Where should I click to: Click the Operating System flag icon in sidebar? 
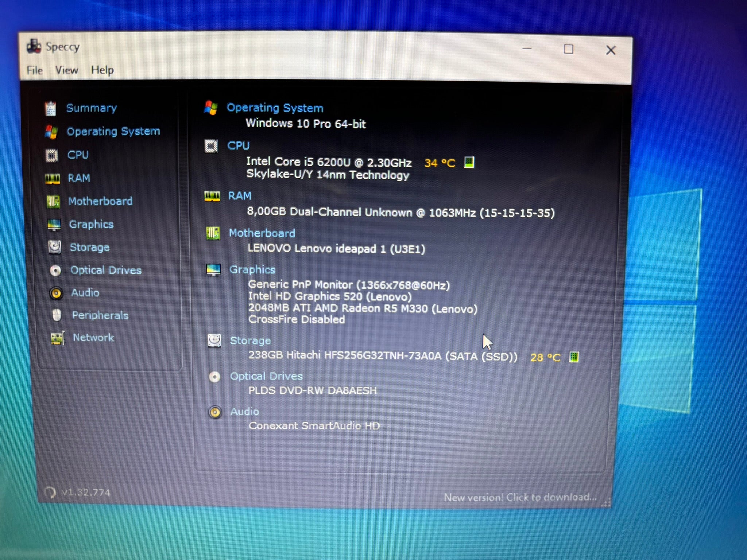(51, 132)
